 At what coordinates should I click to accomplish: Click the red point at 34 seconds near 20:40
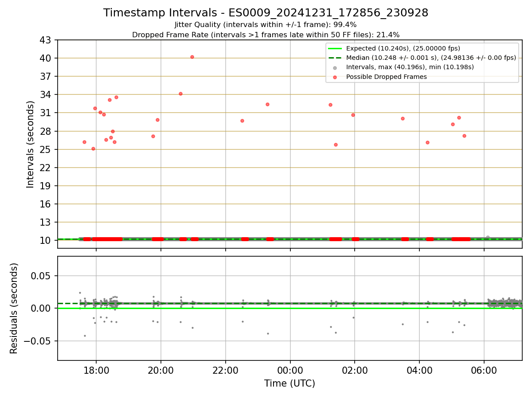tap(180, 94)
